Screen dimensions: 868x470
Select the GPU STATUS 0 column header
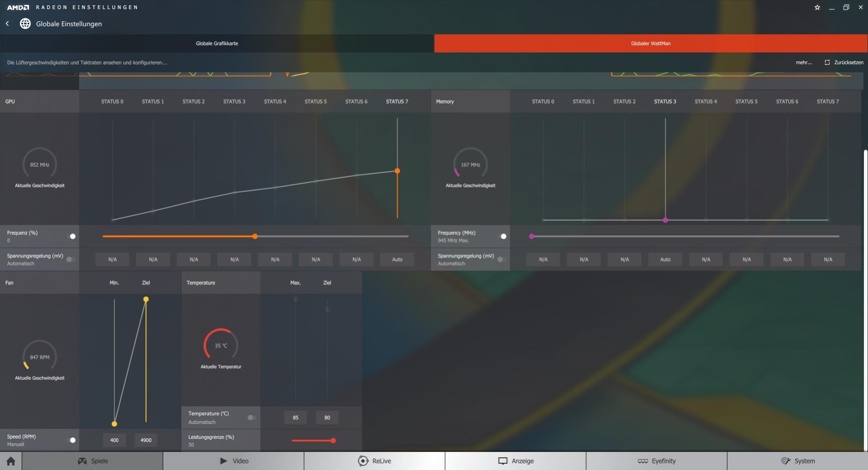click(112, 101)
